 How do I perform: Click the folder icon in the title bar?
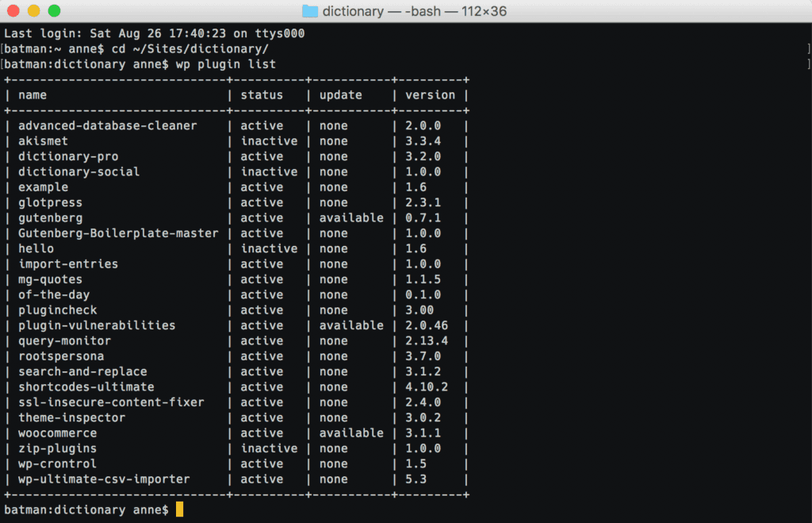tap(310, 11)
